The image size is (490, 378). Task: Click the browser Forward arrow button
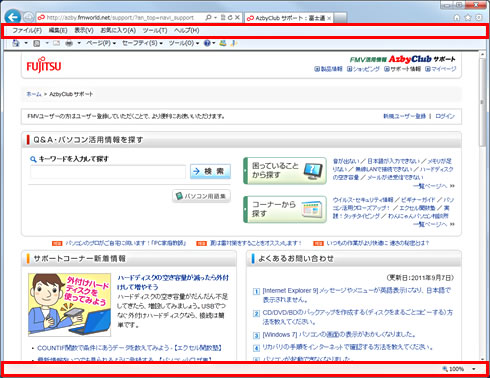click(29, 17)
